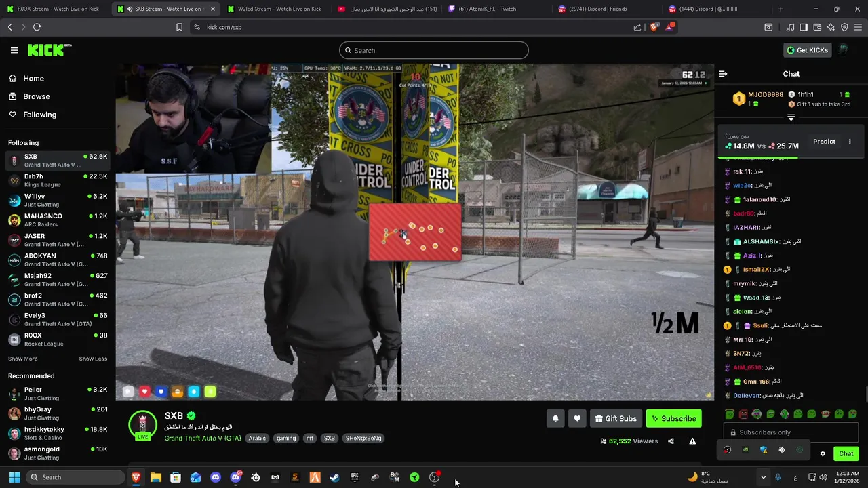Open Brave VPN shield icon
The height and width of the screenshot is (488, 868).
tap(844, 27)
